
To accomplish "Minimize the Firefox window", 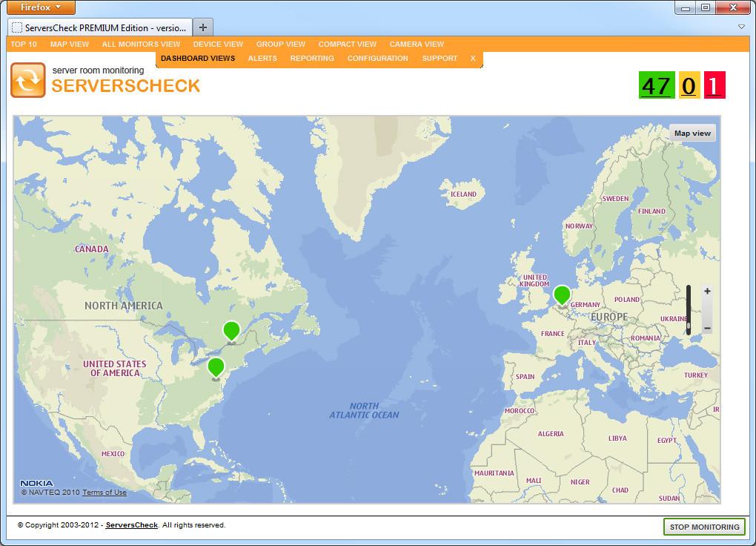I will point(686,7).
